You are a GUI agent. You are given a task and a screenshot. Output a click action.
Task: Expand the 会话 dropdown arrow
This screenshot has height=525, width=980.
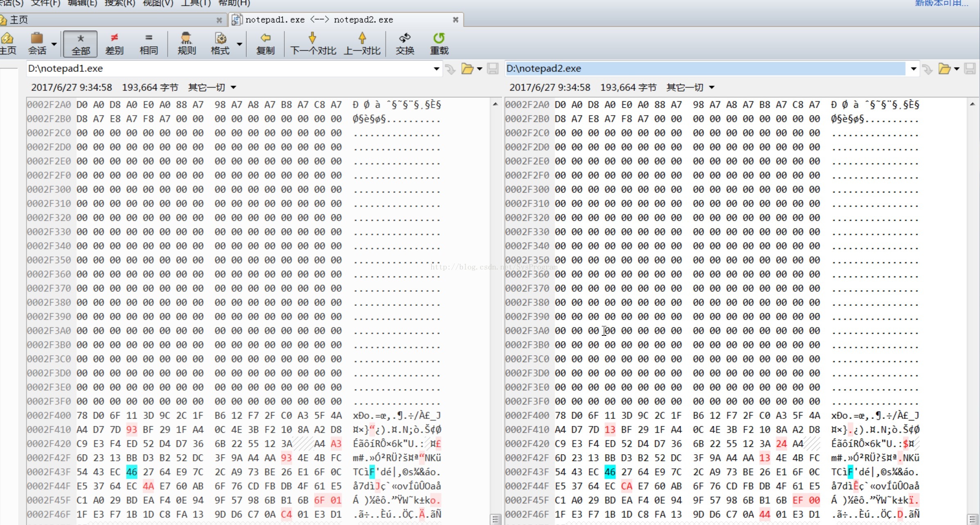point(54,44)
